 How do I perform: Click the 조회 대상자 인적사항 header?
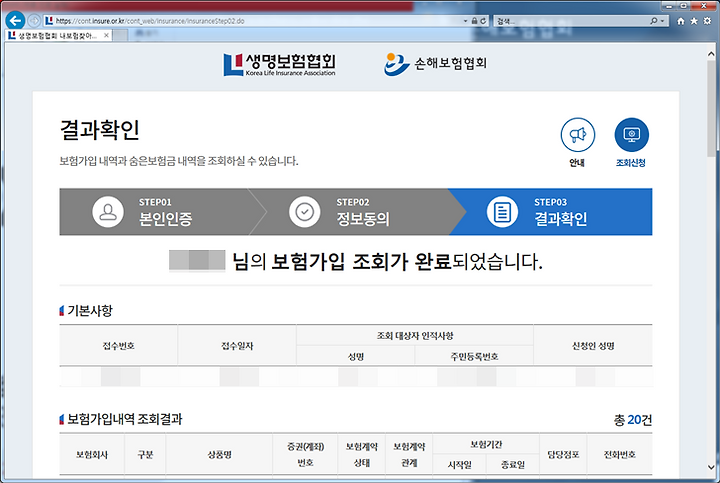(415, 336)
